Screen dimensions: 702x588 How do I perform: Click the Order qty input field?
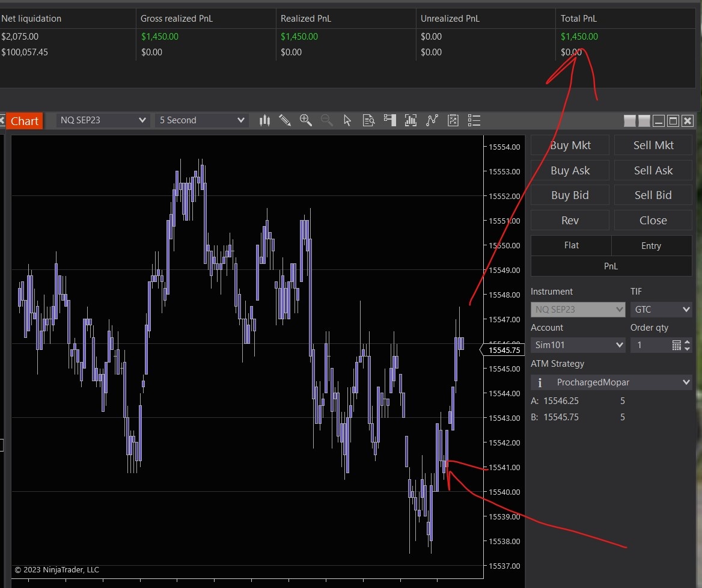649,345
